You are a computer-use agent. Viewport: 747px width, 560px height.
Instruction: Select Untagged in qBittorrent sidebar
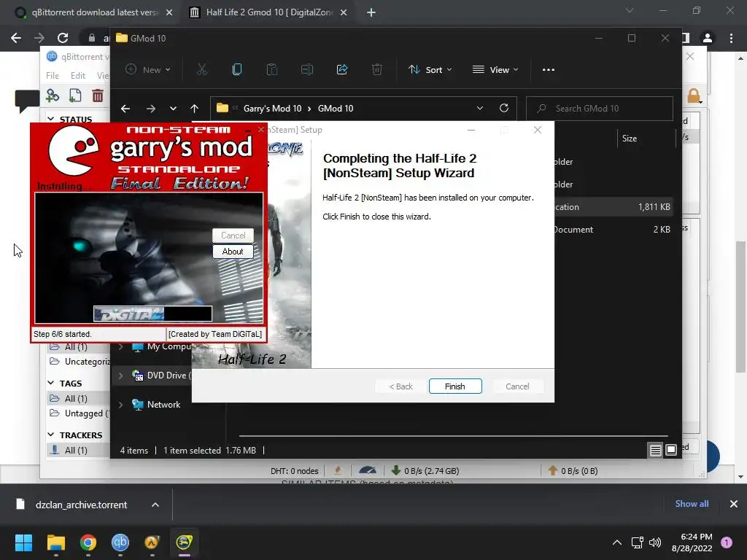click(79, 413)
